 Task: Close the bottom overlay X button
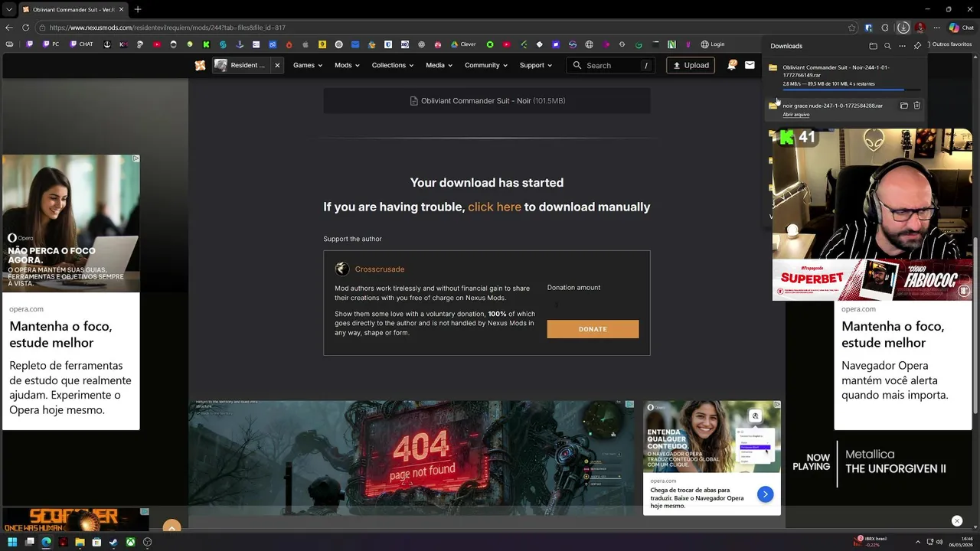pyautogui.click(x=956, y=521)
